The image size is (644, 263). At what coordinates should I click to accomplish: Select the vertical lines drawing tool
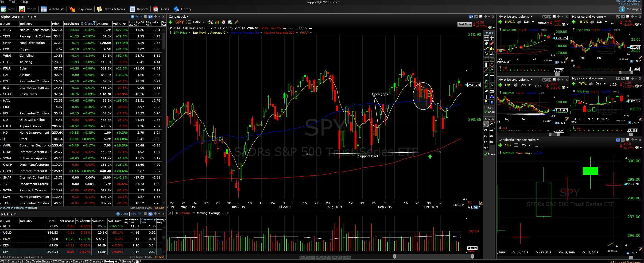click(487, 64)
